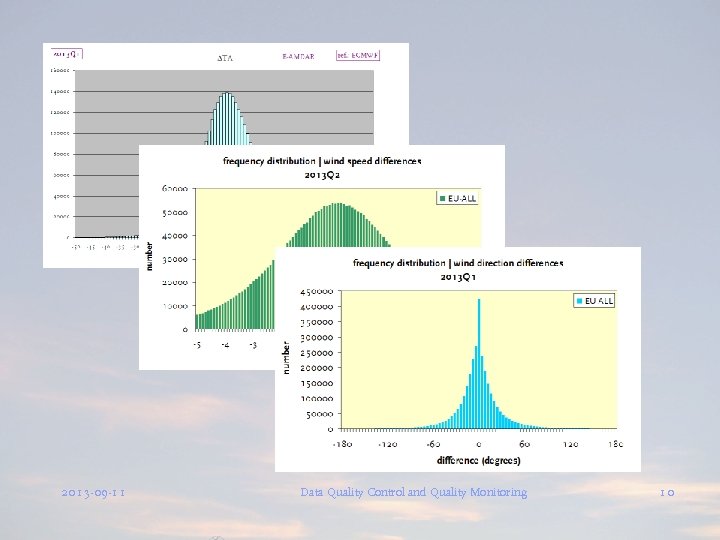
Task: Click the '2013Q2' subtitle of speed chart
Action: [322, 175]
